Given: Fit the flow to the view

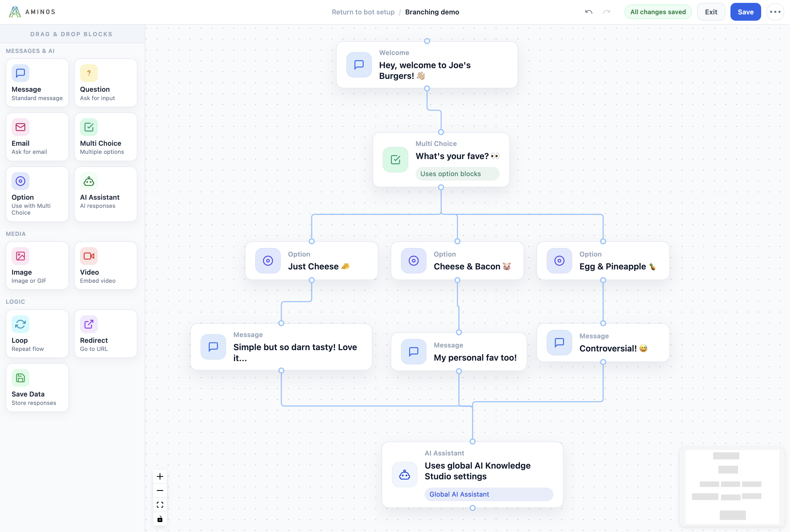Looking at the screenshot, I should [x=160, y=504].
